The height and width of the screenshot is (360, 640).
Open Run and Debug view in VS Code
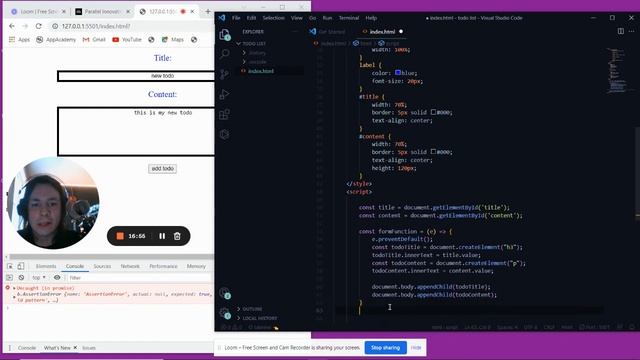click(224, 94)
